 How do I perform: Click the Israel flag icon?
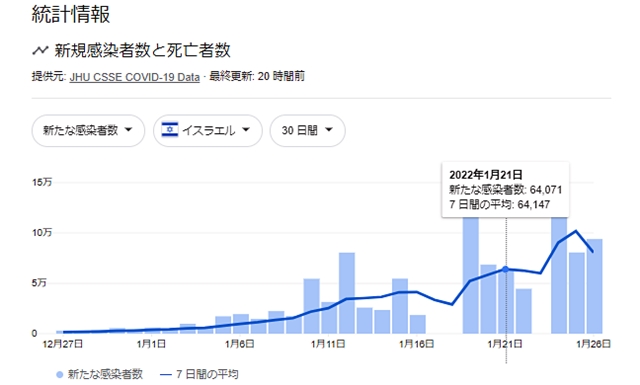[x=170, y=130]
